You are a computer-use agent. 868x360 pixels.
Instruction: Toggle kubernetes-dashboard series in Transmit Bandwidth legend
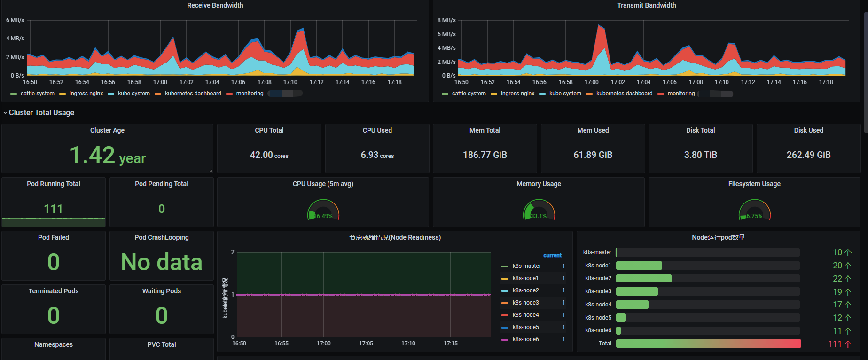pos(624,94)
